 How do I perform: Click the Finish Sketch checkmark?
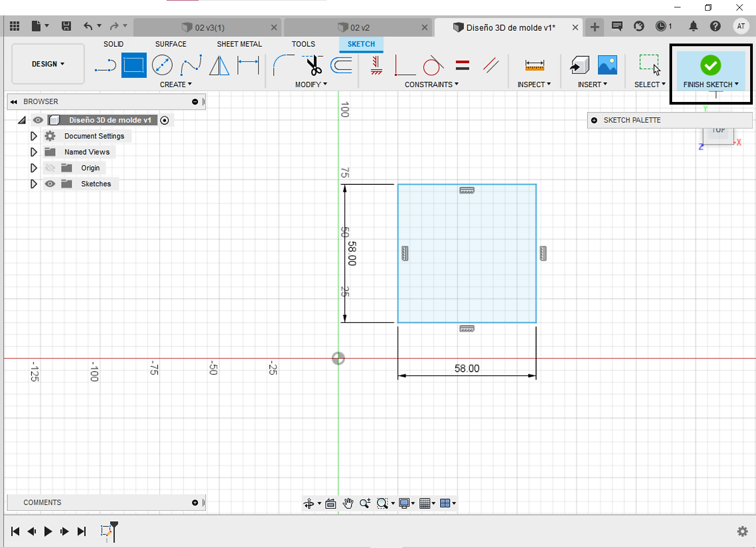pos(710,65)
